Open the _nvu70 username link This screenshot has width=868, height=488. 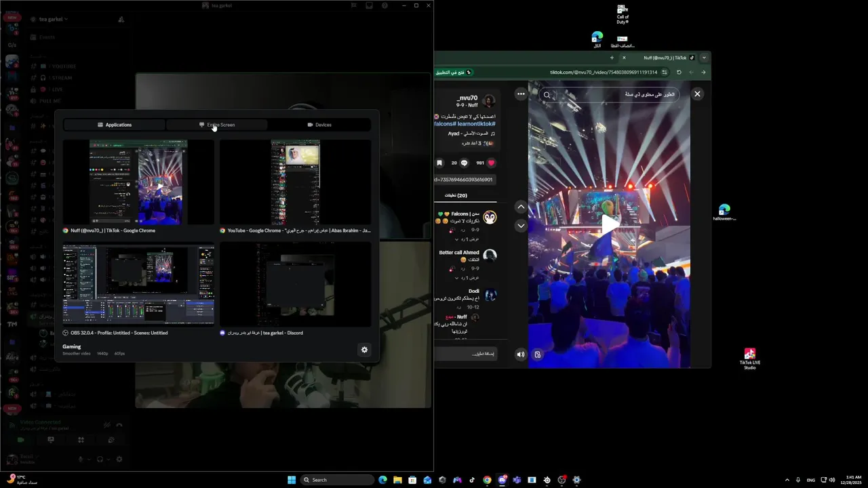(x=467, y=98)
